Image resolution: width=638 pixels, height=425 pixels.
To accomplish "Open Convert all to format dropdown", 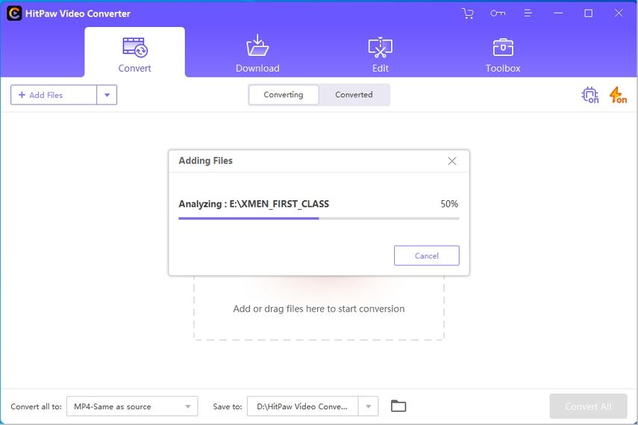I will pos(132,406).
